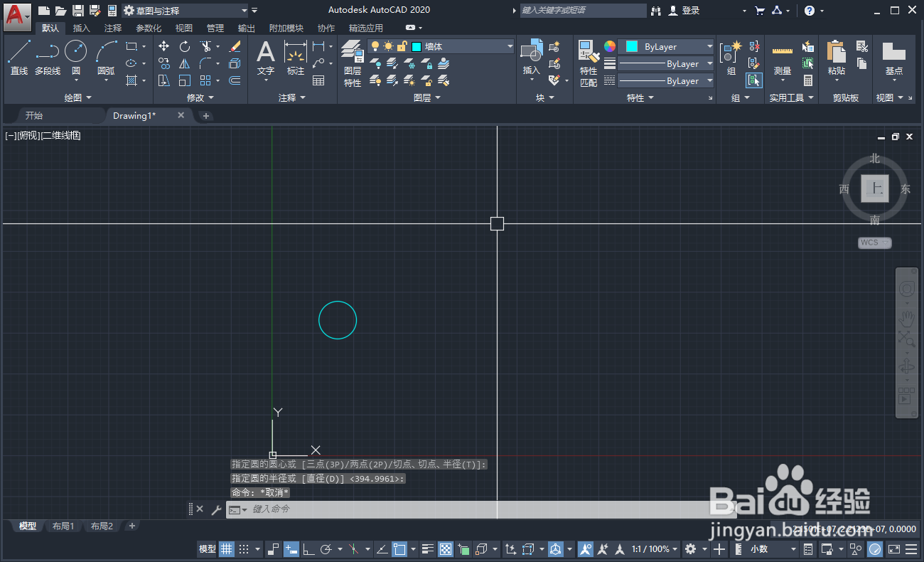This screenshot has width=924, height=562.
Task: Expand the 注释 panel flyout
Action: click(x=292, y=98)
